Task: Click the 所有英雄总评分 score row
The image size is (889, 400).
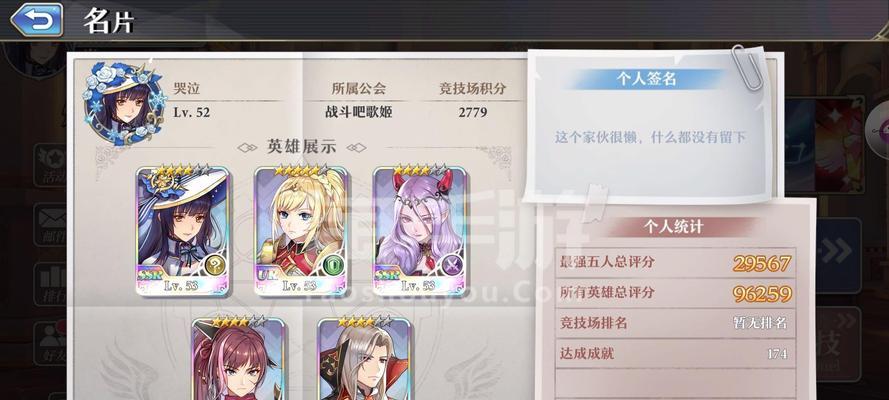Action: tap(675, 293)
